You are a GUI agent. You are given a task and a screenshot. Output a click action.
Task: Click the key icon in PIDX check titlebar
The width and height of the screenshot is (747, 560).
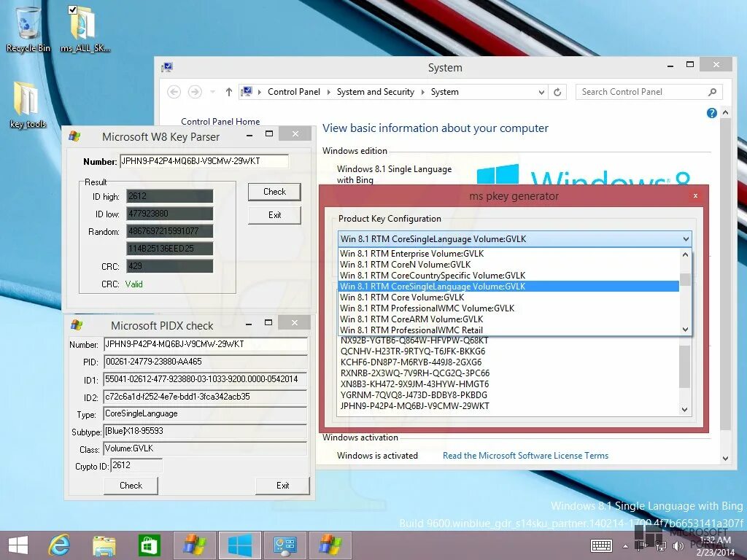tap(74, 325)
